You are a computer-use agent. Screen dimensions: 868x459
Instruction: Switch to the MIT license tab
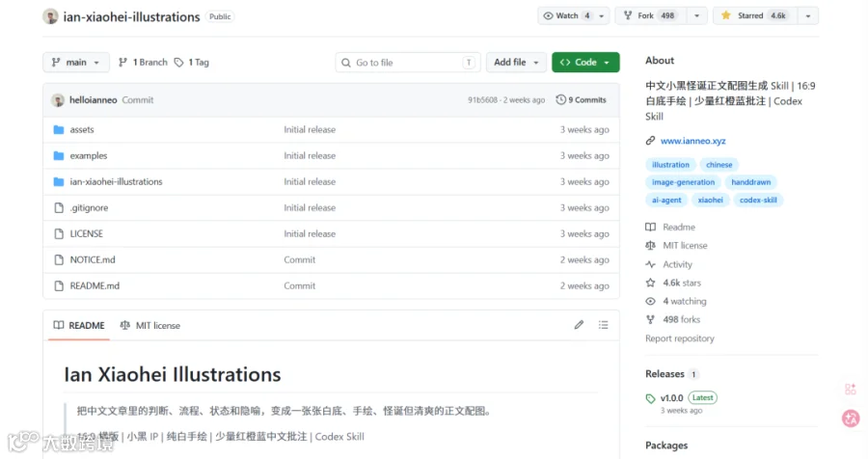(150, 326)
